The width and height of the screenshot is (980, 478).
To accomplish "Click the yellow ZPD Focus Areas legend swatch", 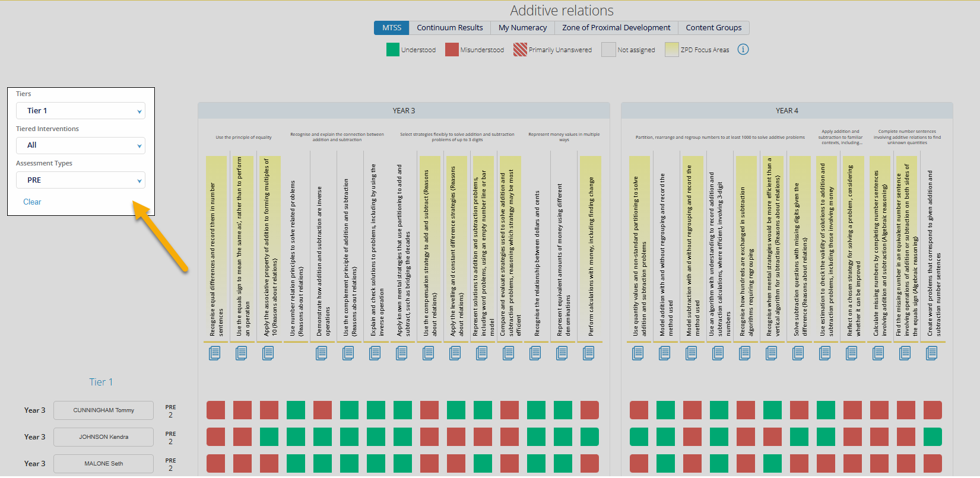I will click(672, 50).
